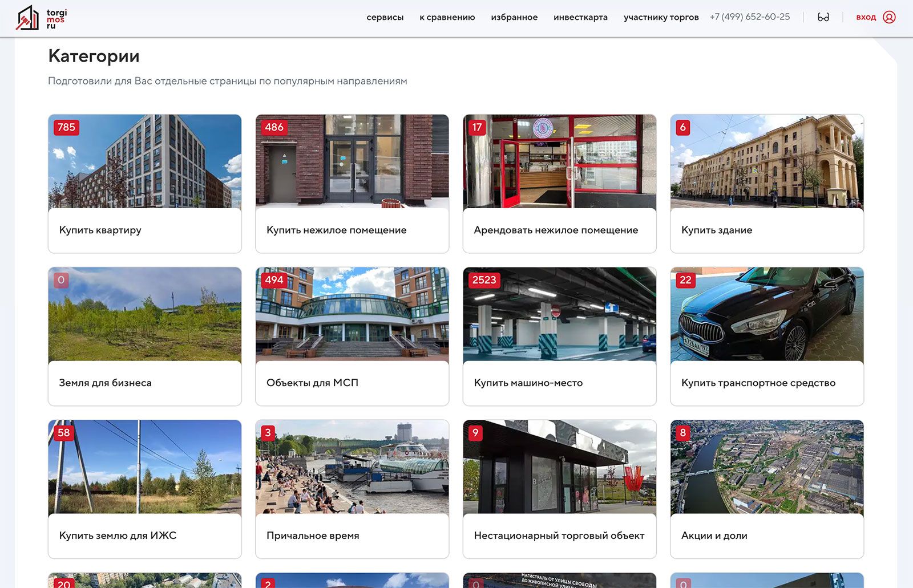913x588 pixels.
Task: Click the red-framed shop photo thumbnail
Action: [x=560, y=161]
